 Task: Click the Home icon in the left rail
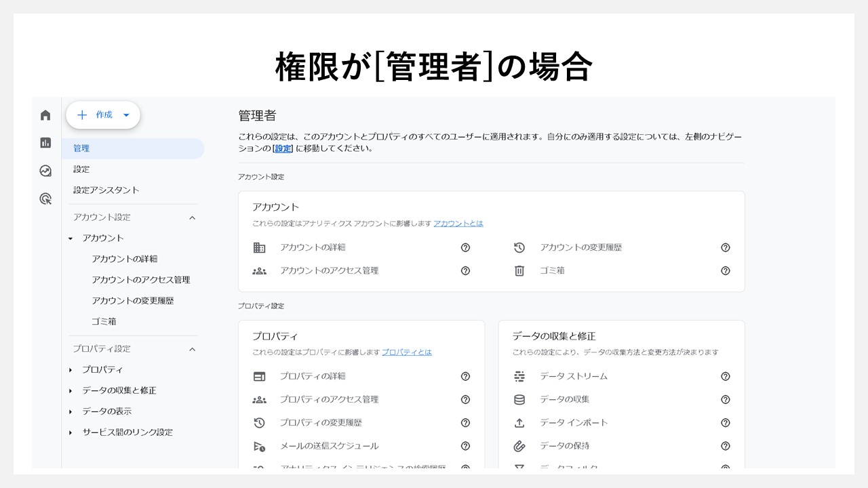pyautogui.click(x=45, y=115)
